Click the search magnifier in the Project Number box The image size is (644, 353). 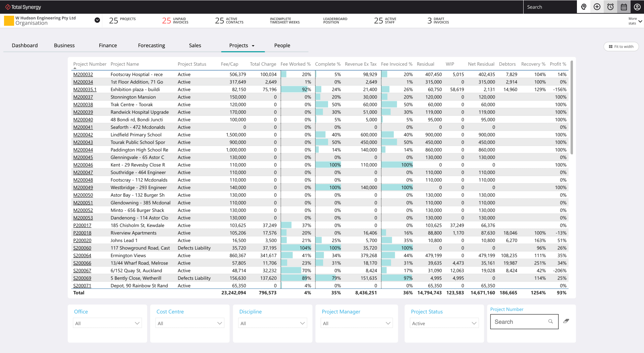550,321
